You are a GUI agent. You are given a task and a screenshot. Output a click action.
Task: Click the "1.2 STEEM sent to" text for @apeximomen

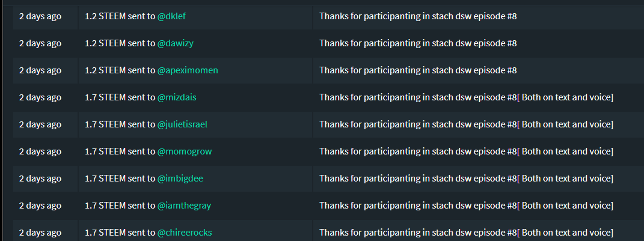click(x=120, y=70)
